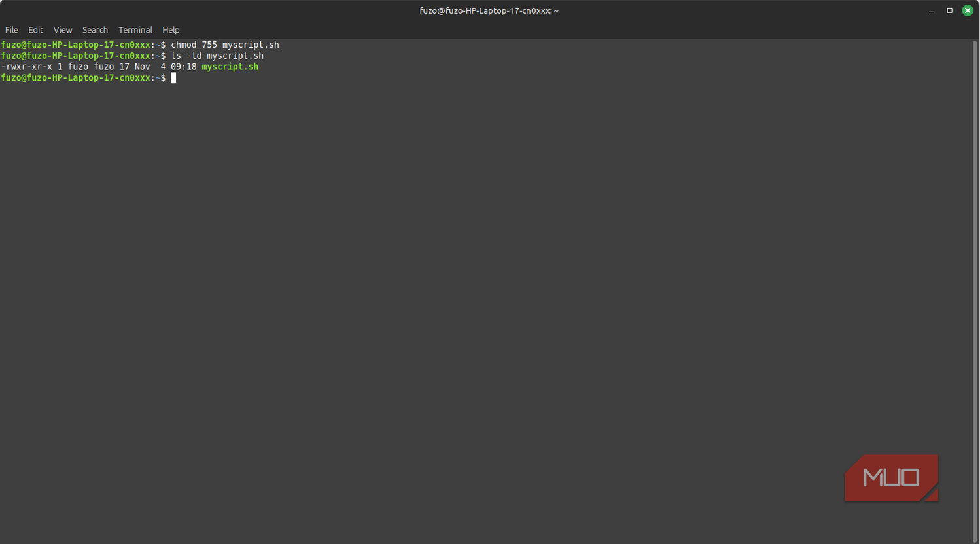Open the View menu
Viewport: 980px width, 544px height.
click(x=63, y=30)
